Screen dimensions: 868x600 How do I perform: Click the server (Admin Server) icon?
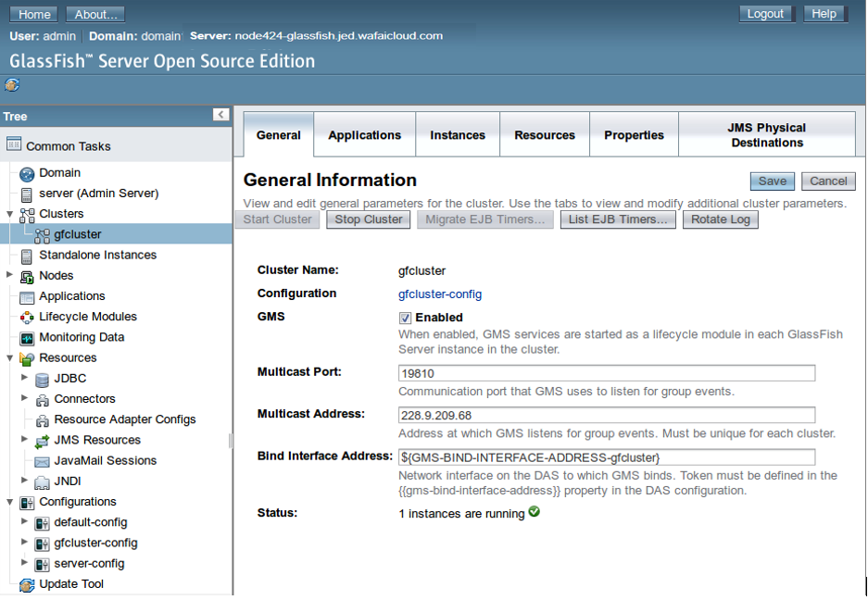[x=26, y=194]
